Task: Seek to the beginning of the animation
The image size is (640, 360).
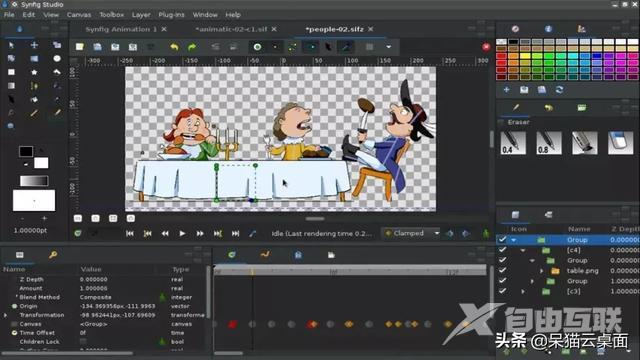Action: click(x=130, y=233)
